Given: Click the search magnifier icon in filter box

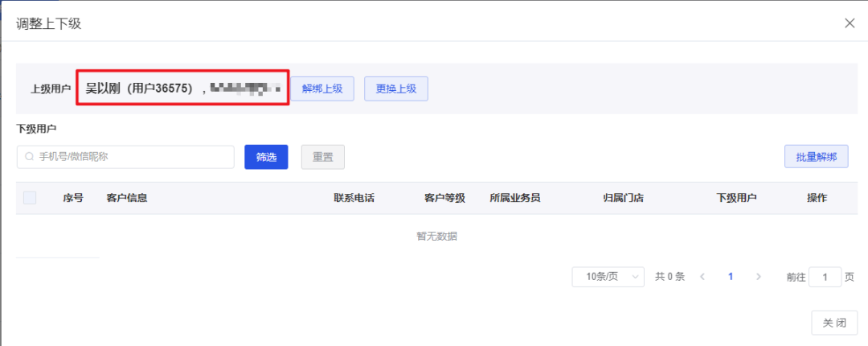Looking at the screenshot, I should [x=30, y=157].
